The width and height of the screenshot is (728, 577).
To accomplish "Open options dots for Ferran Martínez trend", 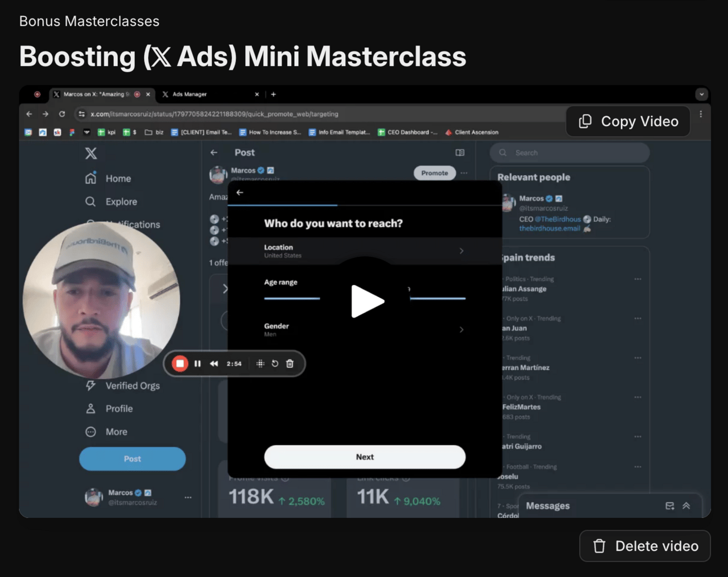I will click(638, 358).
